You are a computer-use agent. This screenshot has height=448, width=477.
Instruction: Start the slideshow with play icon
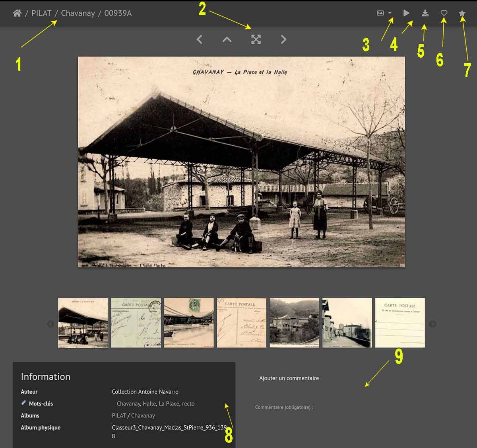coord(406,13)
